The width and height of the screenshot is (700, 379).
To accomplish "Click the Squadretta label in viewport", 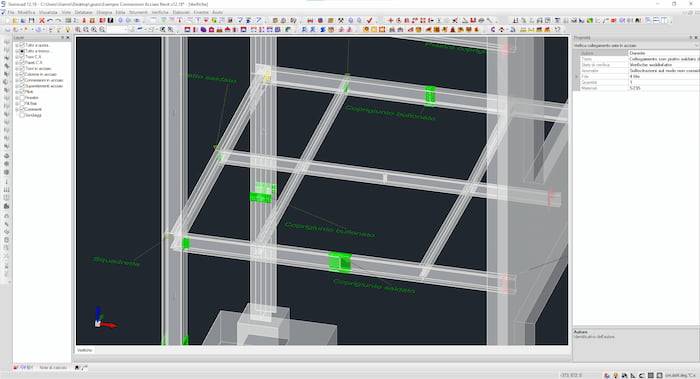I will click(x=117, y=262).
